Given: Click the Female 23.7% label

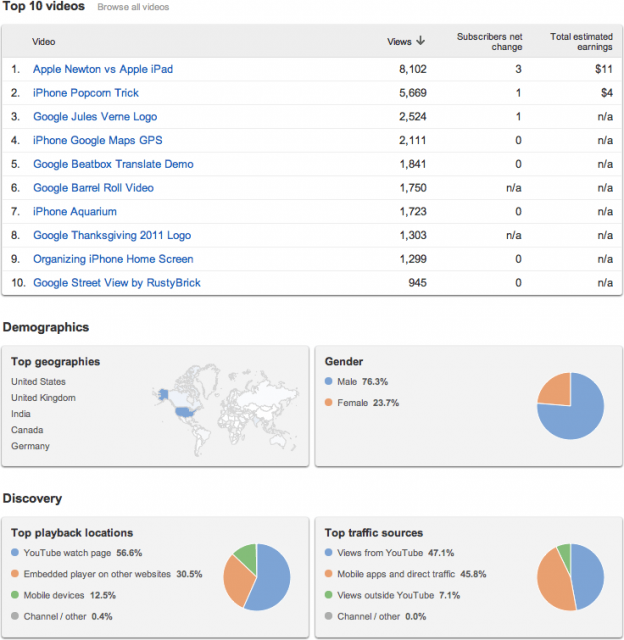Looking at the screenshot, I should tap(368, 403).
